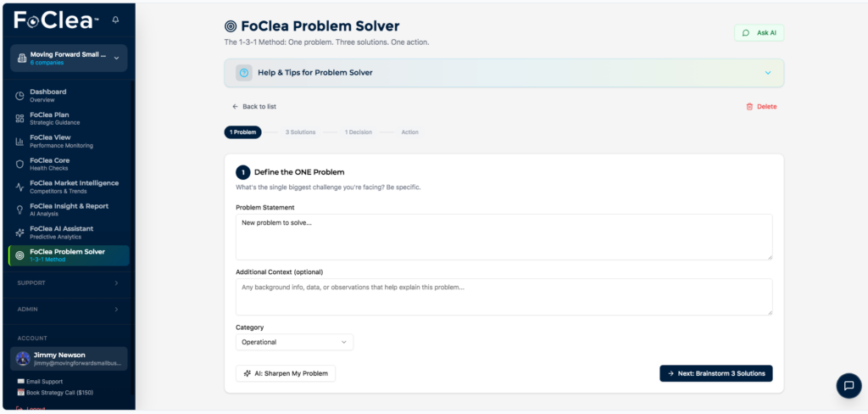Open the Category dropdown
Screen dimensions: 868x414
click(294, 342)
